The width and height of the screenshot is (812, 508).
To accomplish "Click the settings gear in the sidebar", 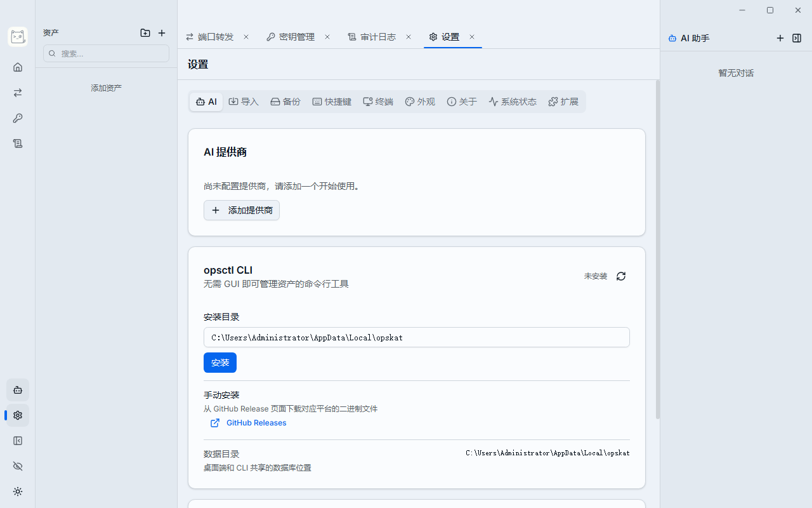I will (17, 415).
